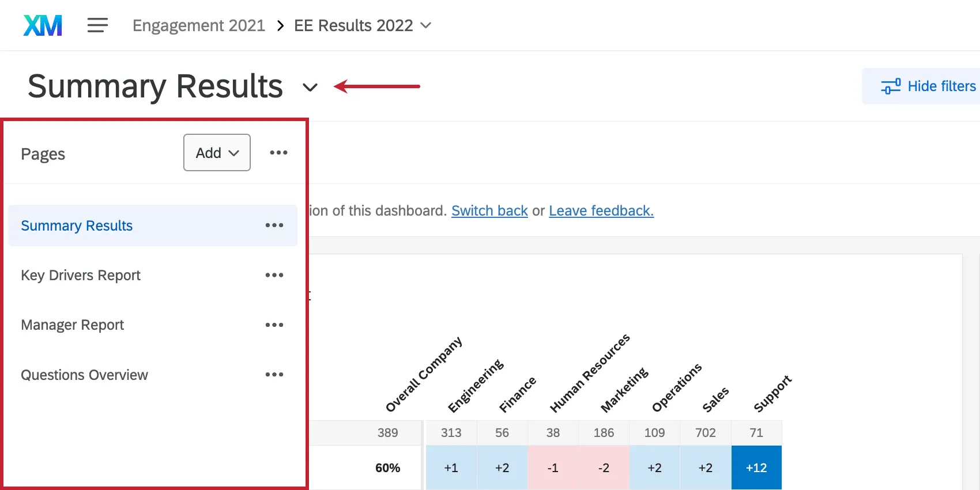Screen dimensions: 980x490
Task: Click the Engagement 2021 breadcrumb
Action: 198,25
